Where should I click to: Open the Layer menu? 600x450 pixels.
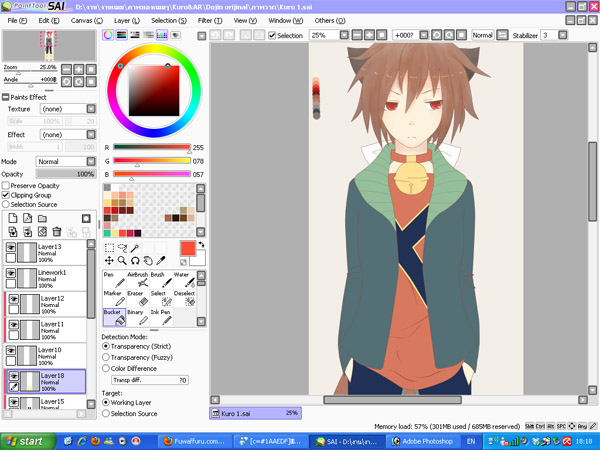click(x=127, y=20)
